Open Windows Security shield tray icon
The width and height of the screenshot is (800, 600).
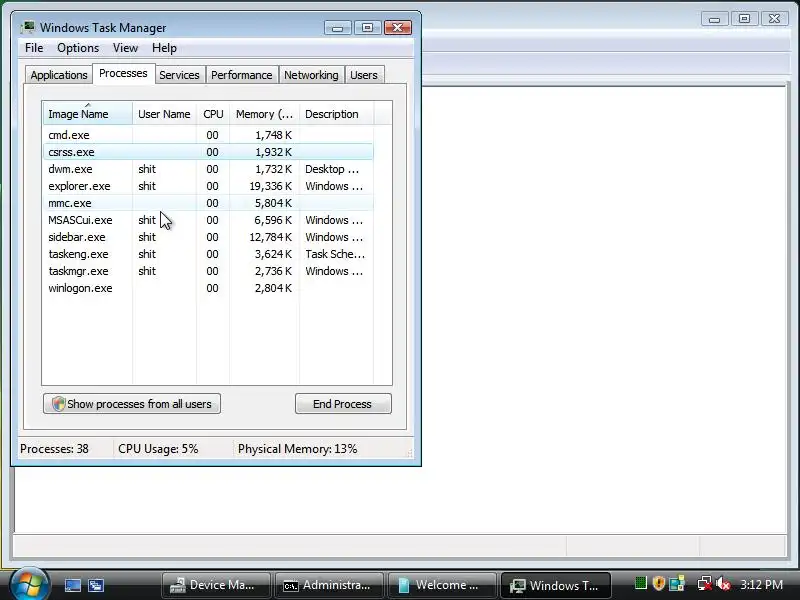coord(659,583)
